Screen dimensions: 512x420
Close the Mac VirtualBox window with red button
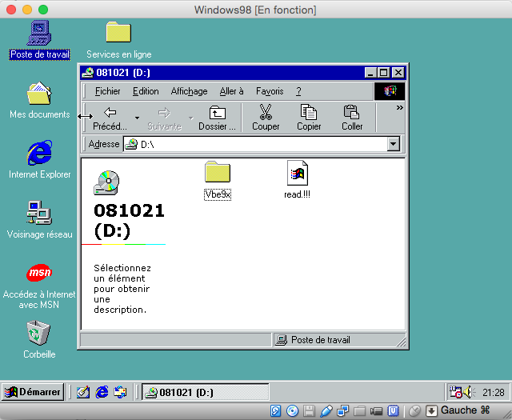tap(11, 10)
